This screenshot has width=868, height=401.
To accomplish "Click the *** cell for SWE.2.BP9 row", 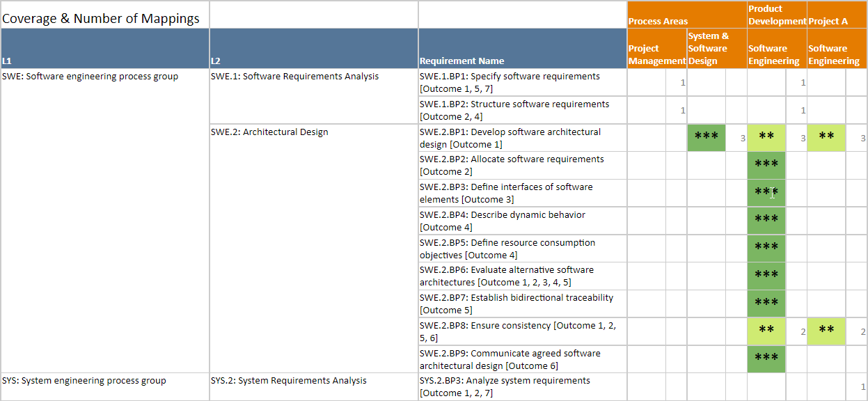I will coord(766,359).
